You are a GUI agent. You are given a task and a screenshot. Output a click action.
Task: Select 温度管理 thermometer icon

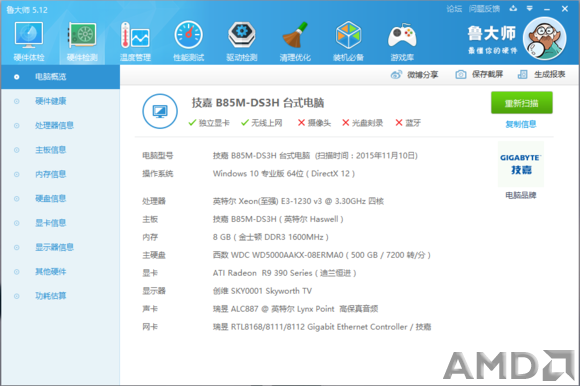[135, 35]
